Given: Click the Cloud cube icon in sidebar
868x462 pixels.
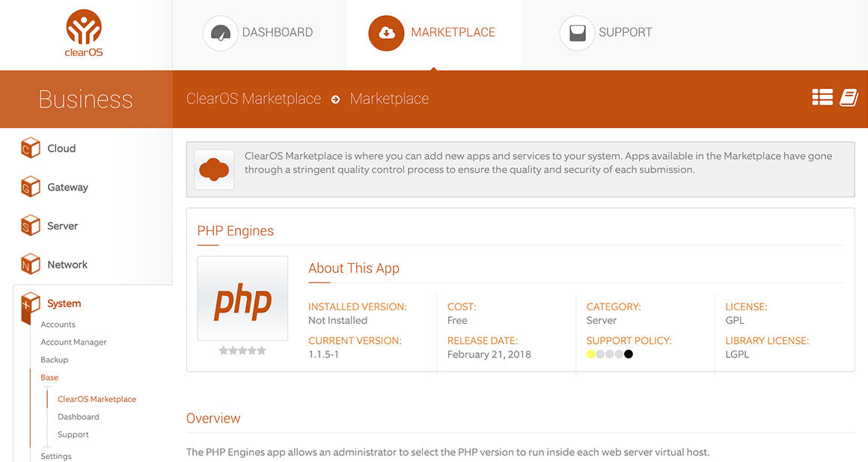Looking at the screenshot, I should 31,148.
